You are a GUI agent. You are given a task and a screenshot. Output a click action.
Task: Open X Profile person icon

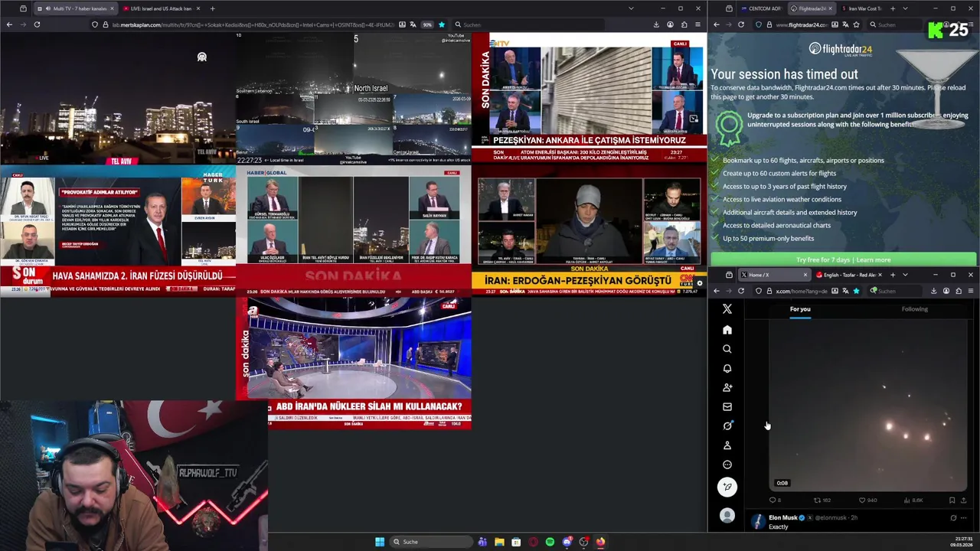727,445
